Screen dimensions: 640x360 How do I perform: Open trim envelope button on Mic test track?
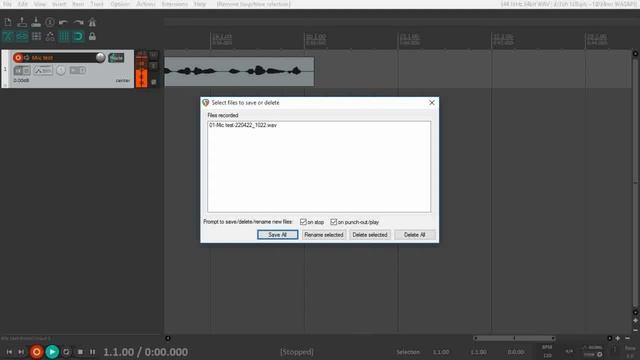click(43, 71)
